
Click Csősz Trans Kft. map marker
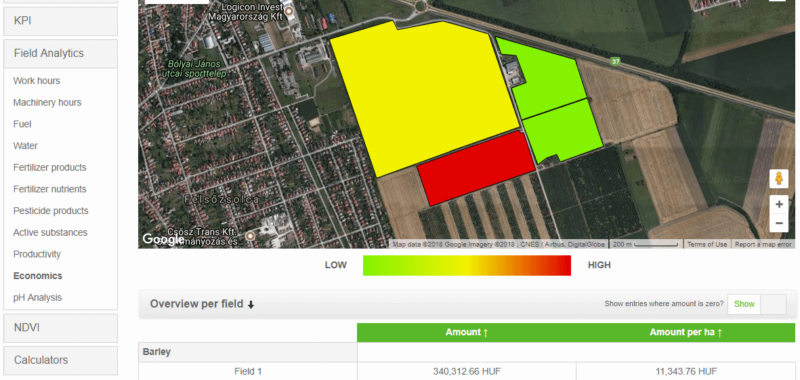click(250, 236)
